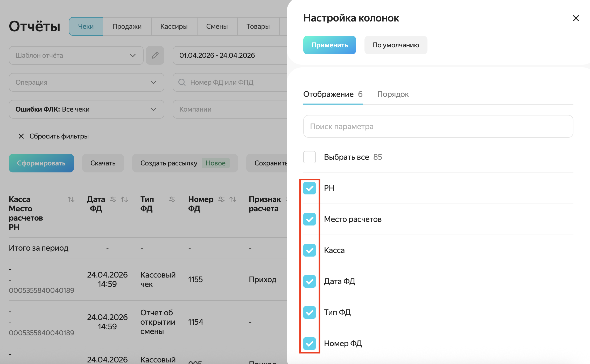Click the Номер ФД label in settings list
The height and width of the screenshot is (364, 590).
point(343,344)
